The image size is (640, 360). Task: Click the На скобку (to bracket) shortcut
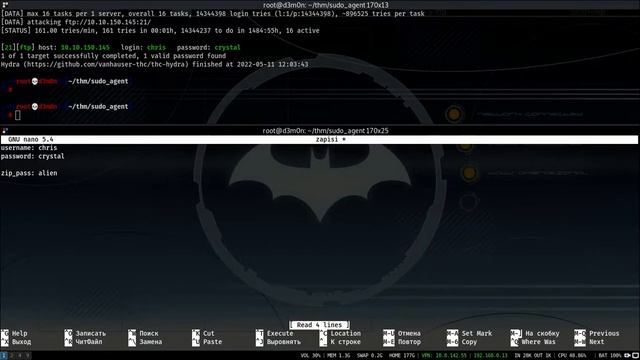coord(535,333)
